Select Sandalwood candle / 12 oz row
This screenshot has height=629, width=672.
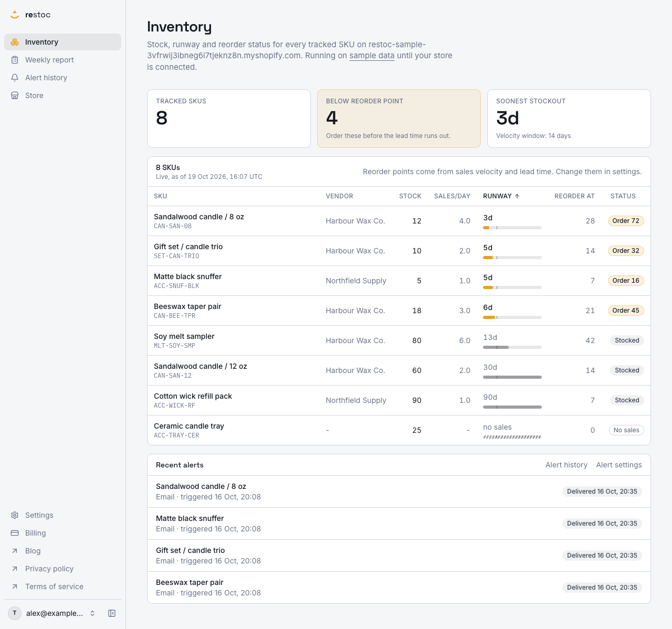point(399,370)
